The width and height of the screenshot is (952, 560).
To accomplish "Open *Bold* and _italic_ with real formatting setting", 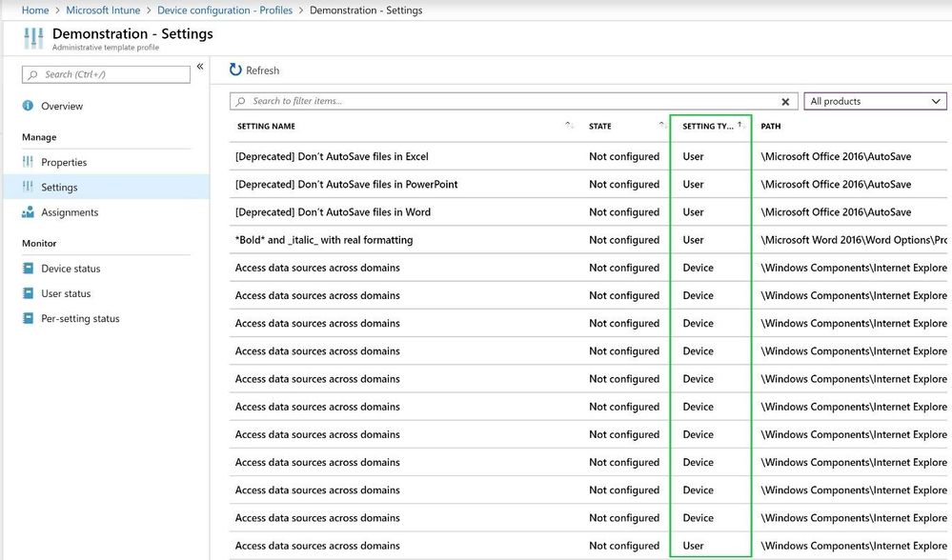I will [324, 240].
